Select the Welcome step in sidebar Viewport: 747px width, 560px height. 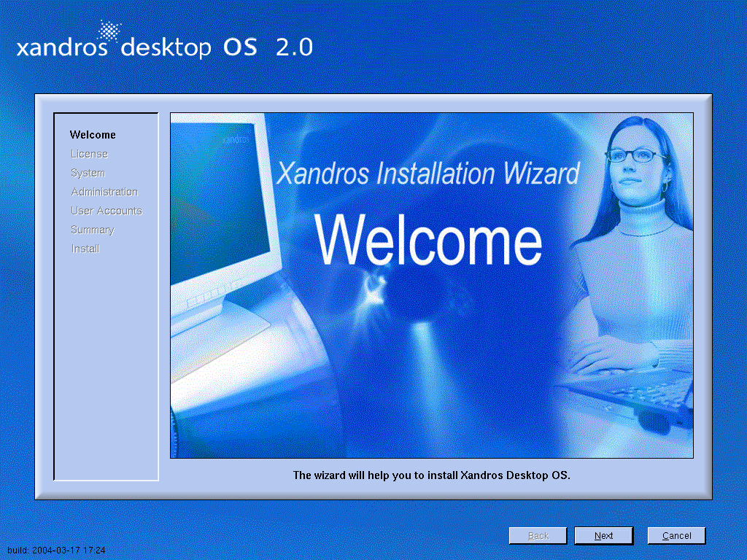pyautogui.click(x=93, y=135)
